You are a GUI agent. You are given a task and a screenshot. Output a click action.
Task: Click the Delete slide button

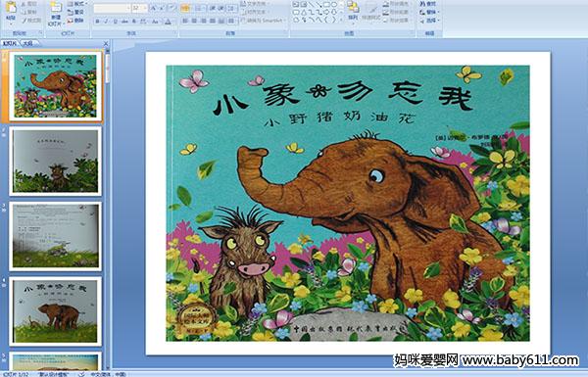76,21
